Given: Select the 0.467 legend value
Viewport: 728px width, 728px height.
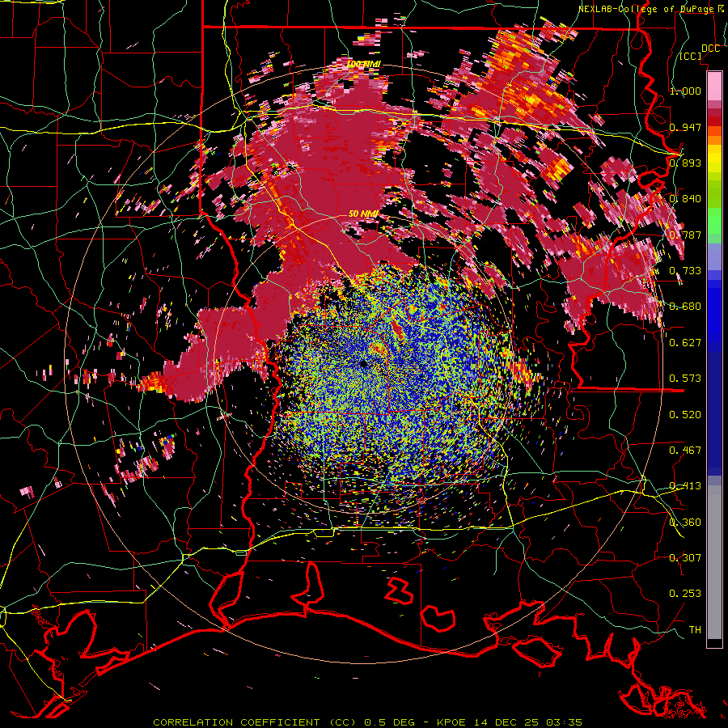Looking at the screenshot, I should [x=685, y=451].
